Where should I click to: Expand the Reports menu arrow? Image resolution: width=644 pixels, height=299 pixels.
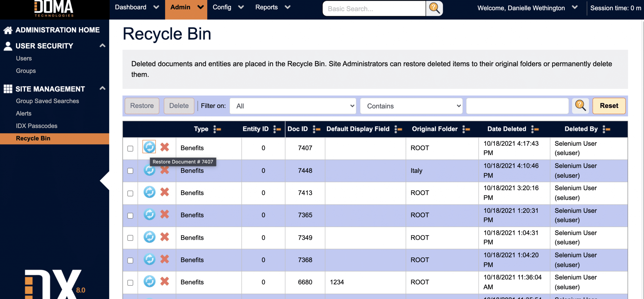pos(287,7)
